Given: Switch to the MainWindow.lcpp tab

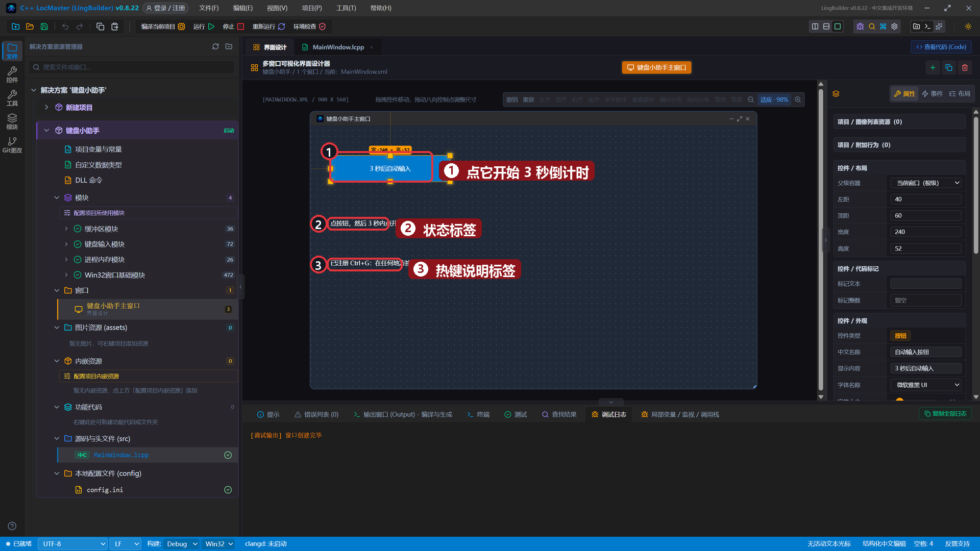Looking at the screenshot, I should [x=338, y=47].
